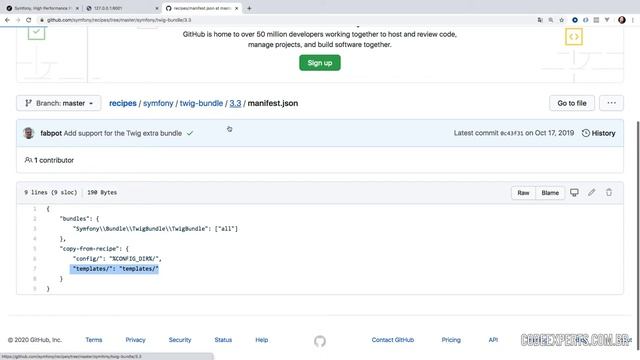640x360 pixels.
Task: Edit the file with the pencil icon
Action: [x=591, y=192]
